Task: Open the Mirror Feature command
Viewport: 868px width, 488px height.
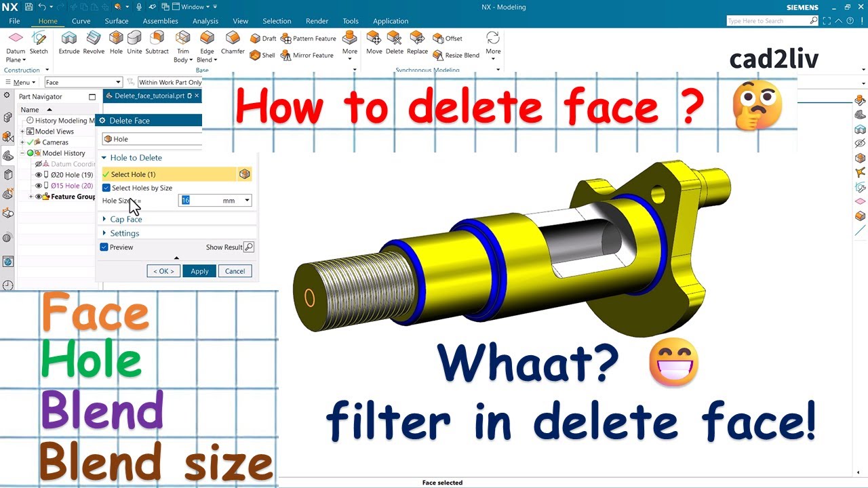Action: point(307,55)
